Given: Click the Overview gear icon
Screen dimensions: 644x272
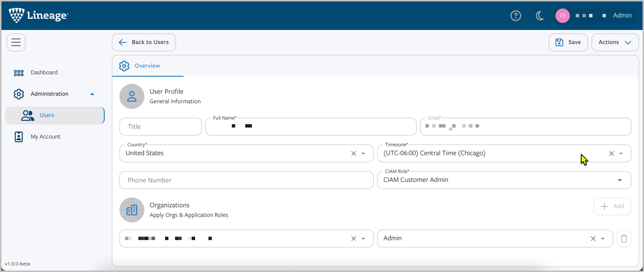Looking at the screenshot, I should (124, 66).
